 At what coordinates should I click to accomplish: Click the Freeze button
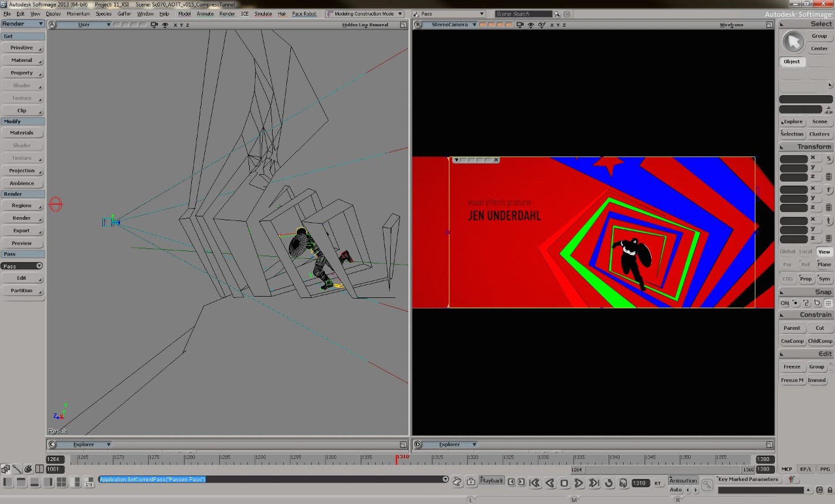point(791,366)
